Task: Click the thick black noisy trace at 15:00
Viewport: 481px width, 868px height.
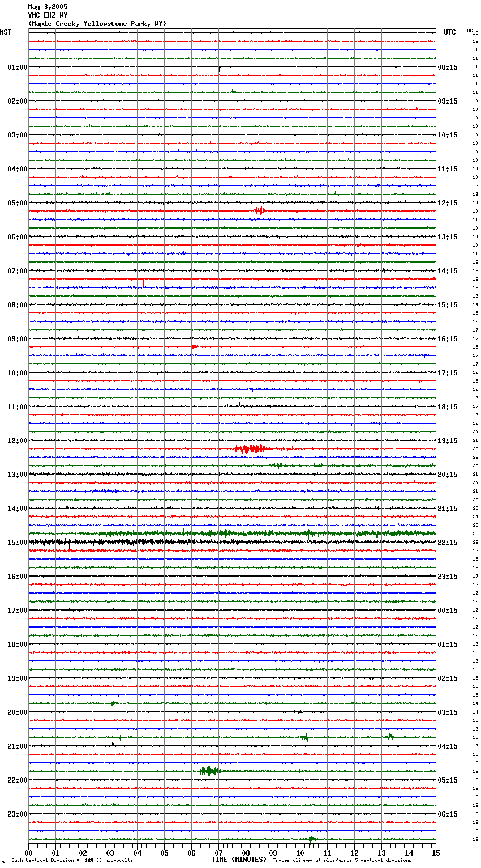Action: tap(232, 542)
